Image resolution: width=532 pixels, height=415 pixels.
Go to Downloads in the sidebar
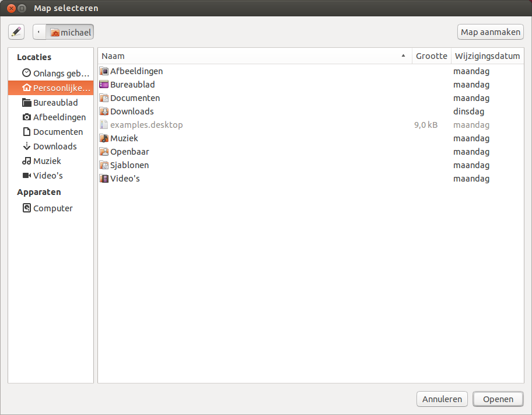click(x=54, y=147)
